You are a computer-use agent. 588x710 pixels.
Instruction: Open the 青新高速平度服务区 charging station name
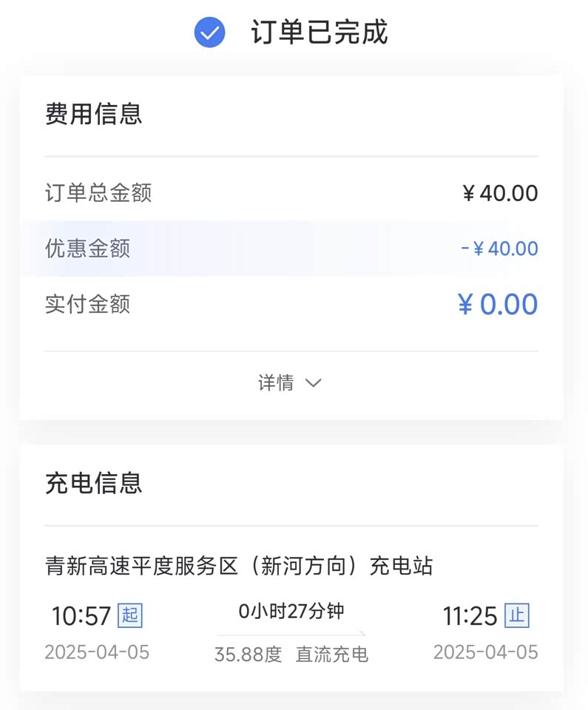(x=239, y=567)
